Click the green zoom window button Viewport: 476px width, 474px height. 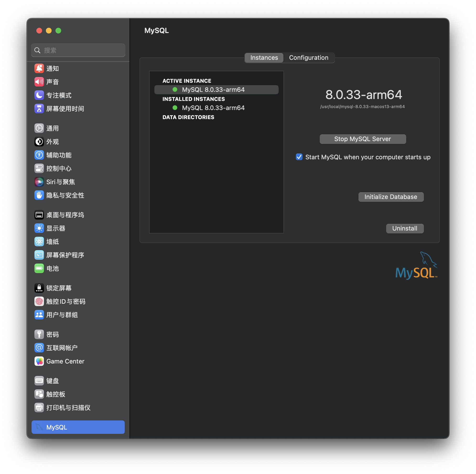[58, 31]
